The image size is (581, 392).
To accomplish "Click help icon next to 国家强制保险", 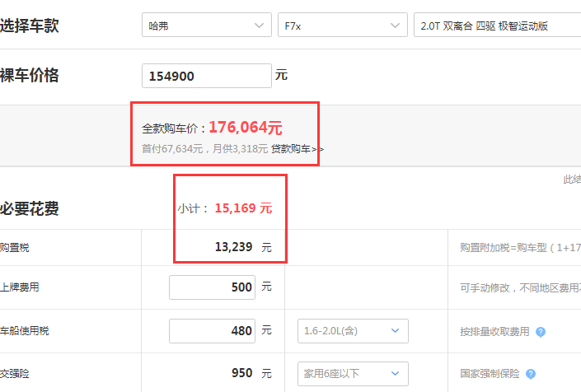I will click(531, 374).
